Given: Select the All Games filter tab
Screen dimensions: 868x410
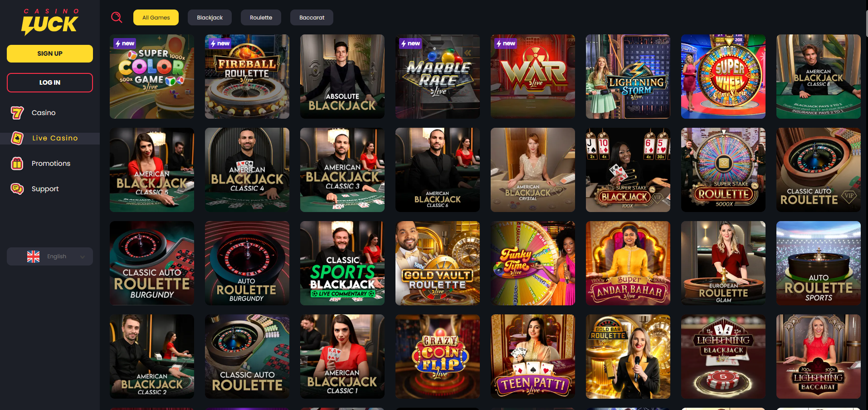Looking at the screenshot, I should (156, 18).
